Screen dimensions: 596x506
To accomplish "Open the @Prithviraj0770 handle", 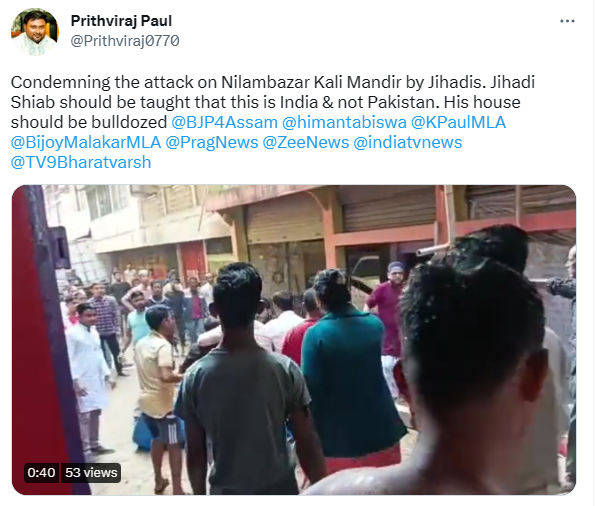I will tap(125, 41).
